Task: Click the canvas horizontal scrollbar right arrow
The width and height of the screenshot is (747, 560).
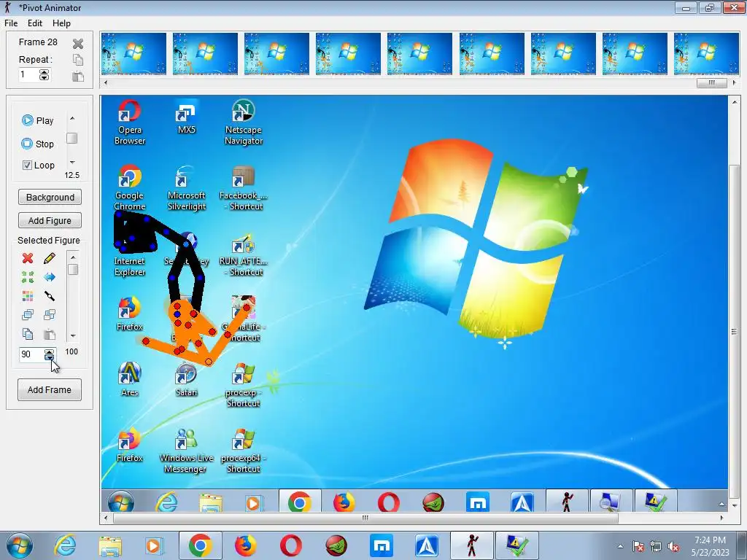Action: coord(721,518)
